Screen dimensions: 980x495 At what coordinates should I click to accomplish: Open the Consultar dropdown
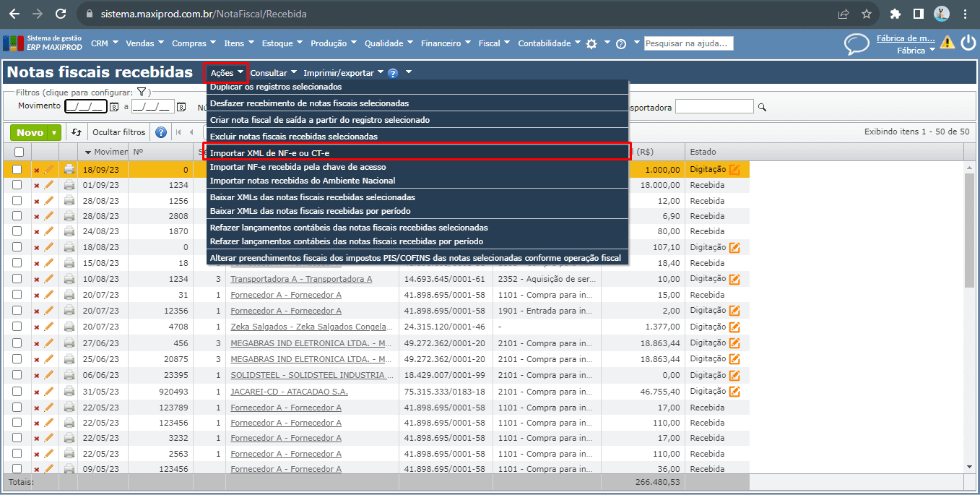(x=274, y=73)
